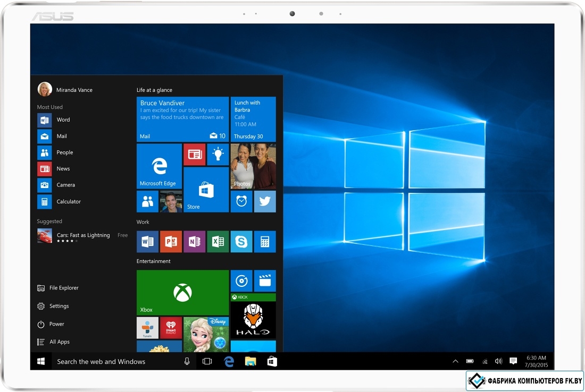The height and width of the screenshot is (392, 585).
Task: Show All Apps list
Action: (x=54, y=342)
